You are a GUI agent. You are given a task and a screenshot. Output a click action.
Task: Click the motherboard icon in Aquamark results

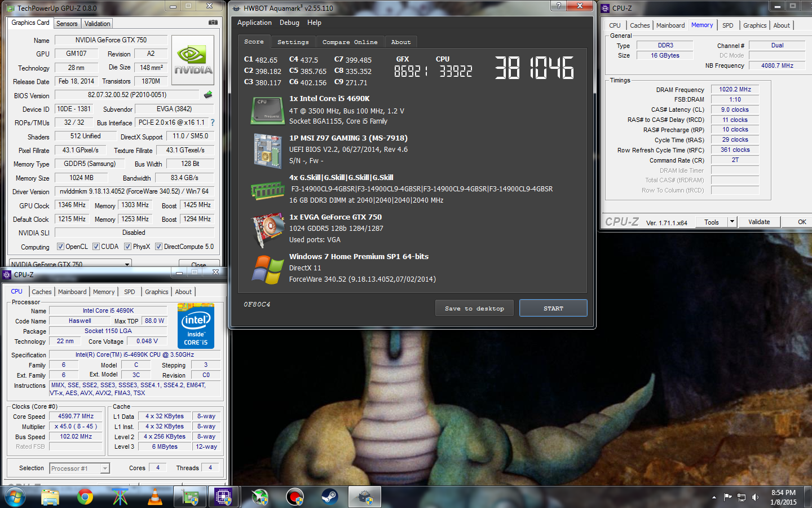[267, 150]
